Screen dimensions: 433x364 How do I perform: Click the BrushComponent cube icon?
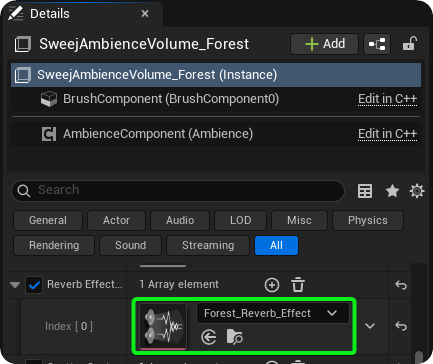(49, 99)
